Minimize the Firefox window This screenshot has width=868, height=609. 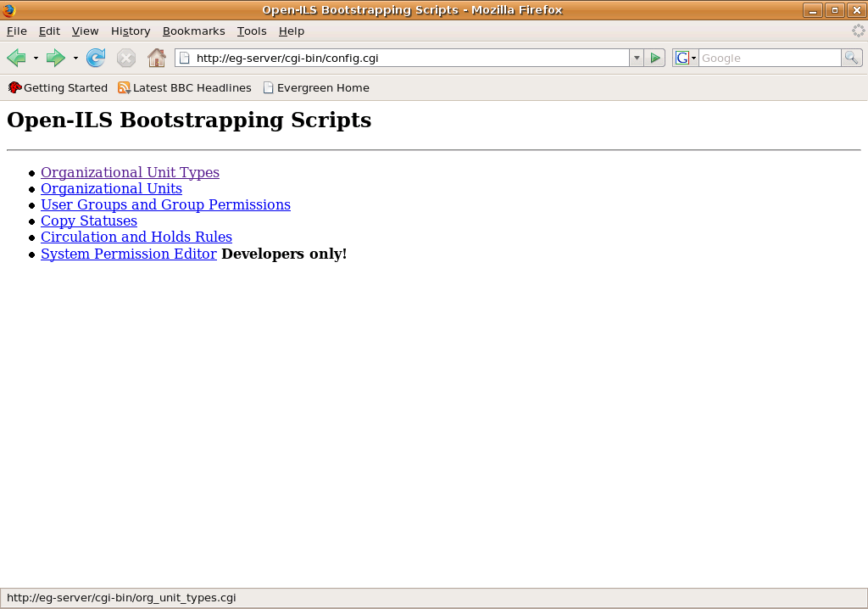813,10
